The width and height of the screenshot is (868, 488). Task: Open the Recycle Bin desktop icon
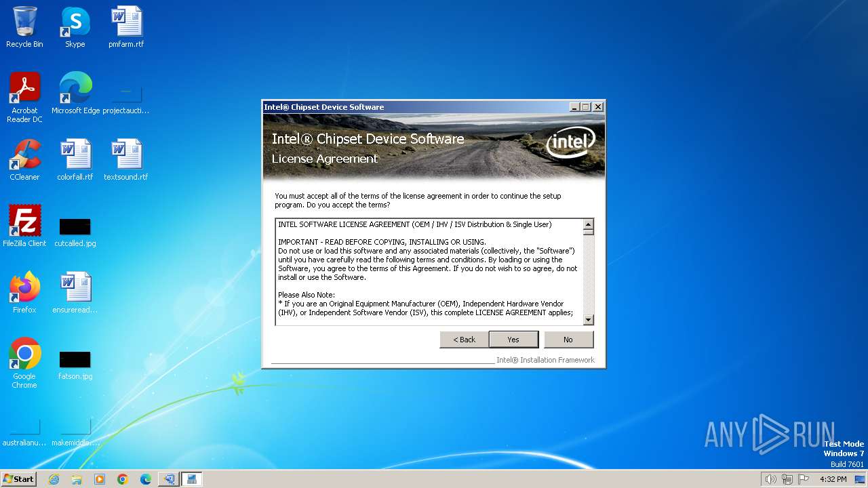(24, 27)
